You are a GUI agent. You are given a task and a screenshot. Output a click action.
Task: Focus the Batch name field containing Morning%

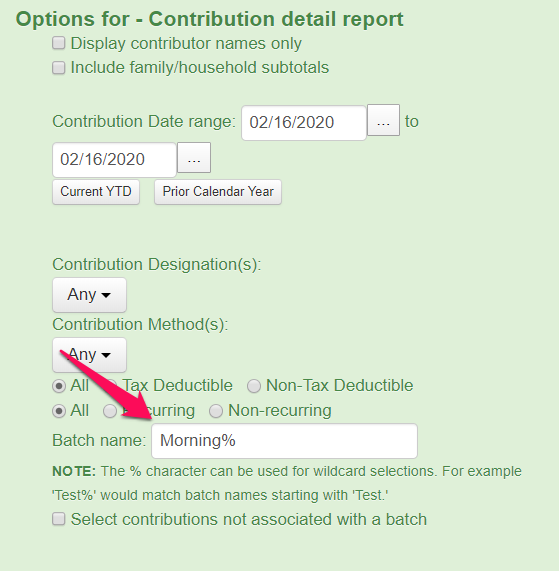coord(284,441)
